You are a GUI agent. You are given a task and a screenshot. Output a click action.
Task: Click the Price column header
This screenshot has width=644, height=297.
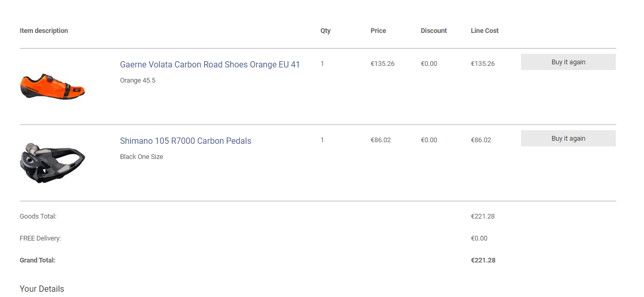click(x=378, y=31)
